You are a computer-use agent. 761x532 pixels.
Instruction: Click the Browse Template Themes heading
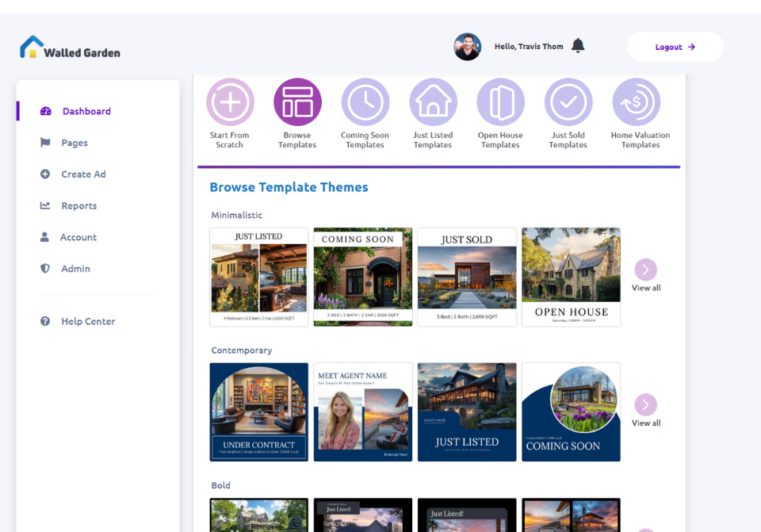tap(289, 187)
